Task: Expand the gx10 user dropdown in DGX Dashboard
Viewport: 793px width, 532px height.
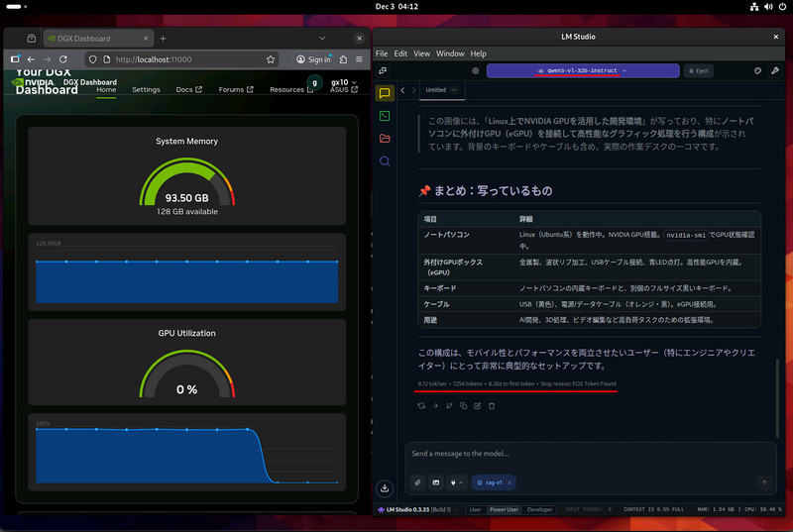Action: 344,82
